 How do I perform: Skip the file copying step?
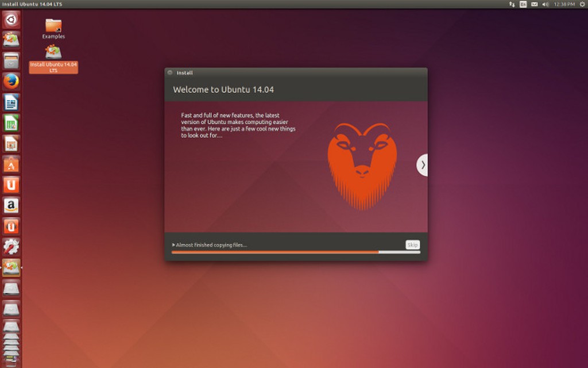[412, 245]
